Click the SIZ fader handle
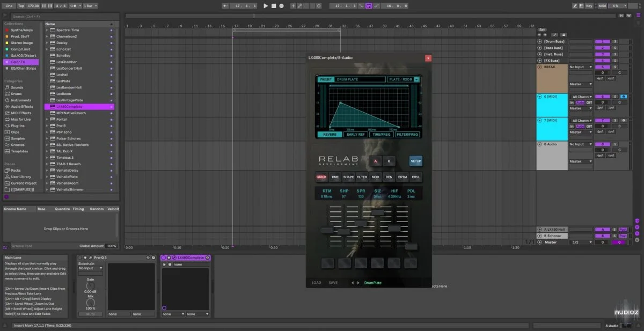The height and width of the screenshot is (331, 644). 377,212
